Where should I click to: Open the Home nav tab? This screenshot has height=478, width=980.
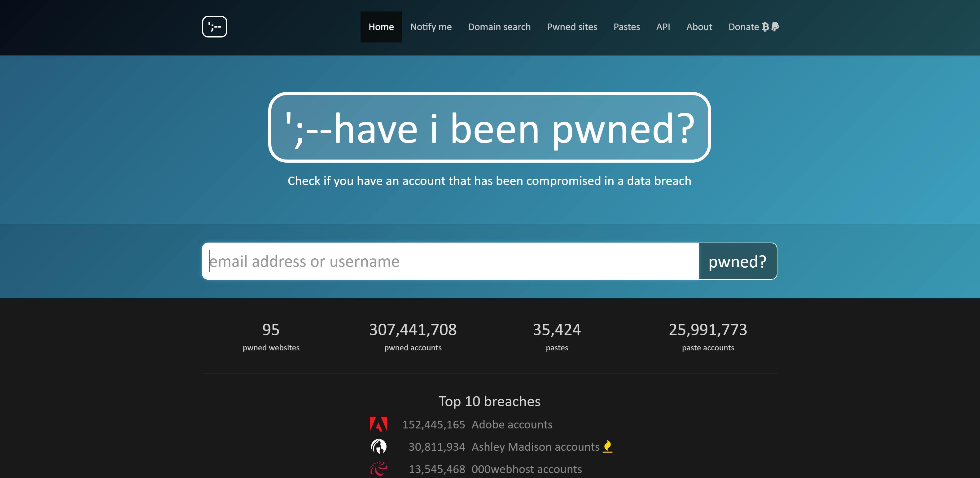(x=381, y=27)
